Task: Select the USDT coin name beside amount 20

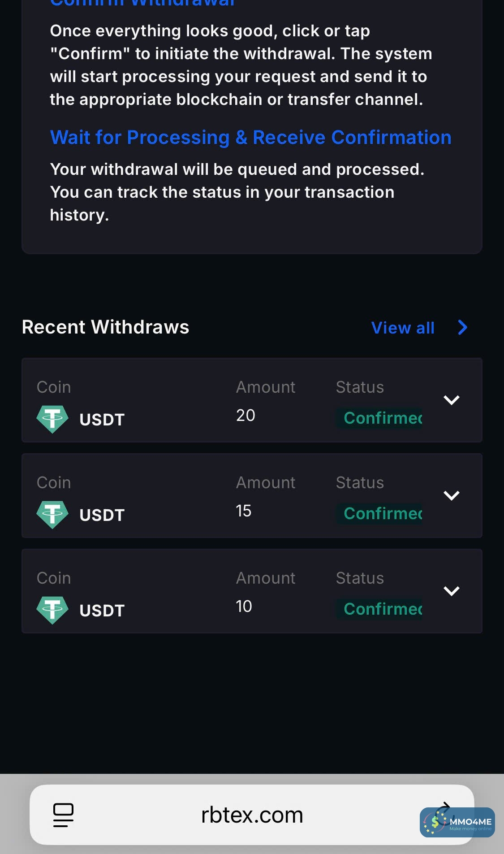Action: tap(102, 420)
